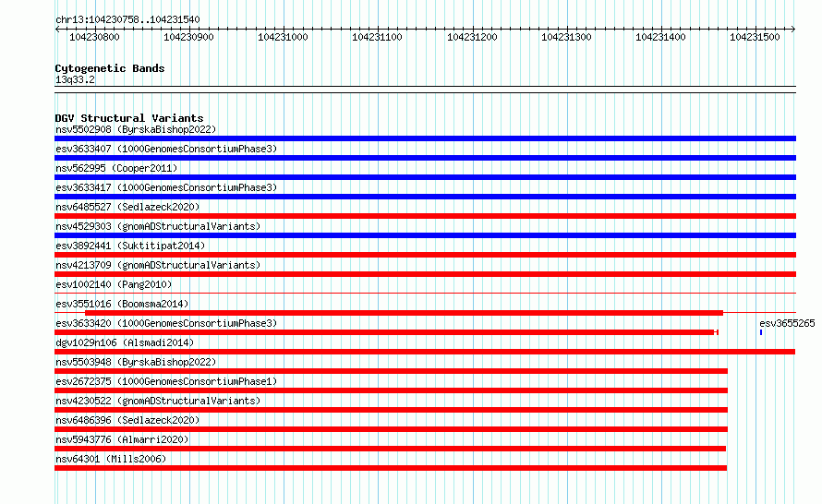The height and width of the screenshot is (504, 822).
Task: Click ruler position 104230900
Action: (188, 37)
